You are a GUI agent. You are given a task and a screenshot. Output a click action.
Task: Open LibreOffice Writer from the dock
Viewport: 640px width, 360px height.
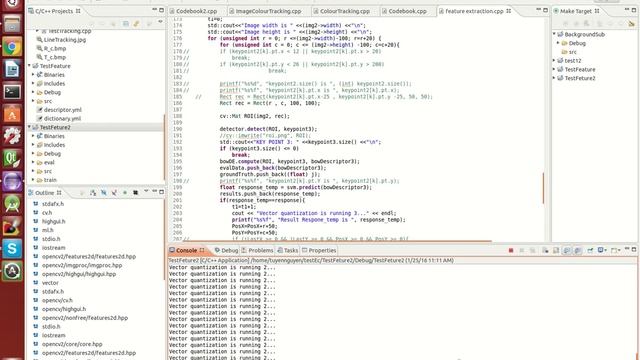tap(12, 69)
